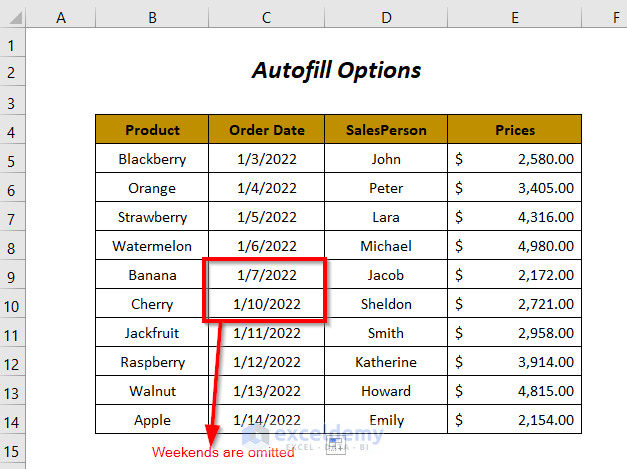
Task: Select cell containing 1/10/2022
Action: (x=266, y=304)
